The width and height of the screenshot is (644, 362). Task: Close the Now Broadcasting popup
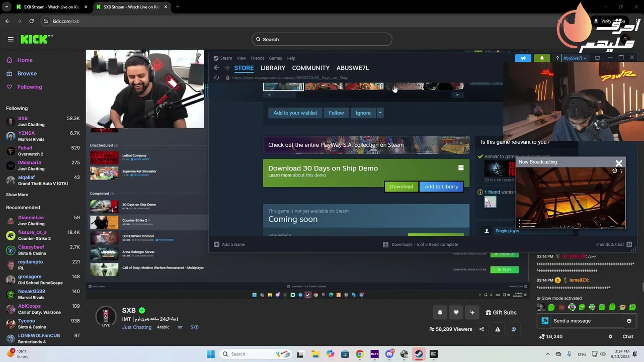pos(619,163)
